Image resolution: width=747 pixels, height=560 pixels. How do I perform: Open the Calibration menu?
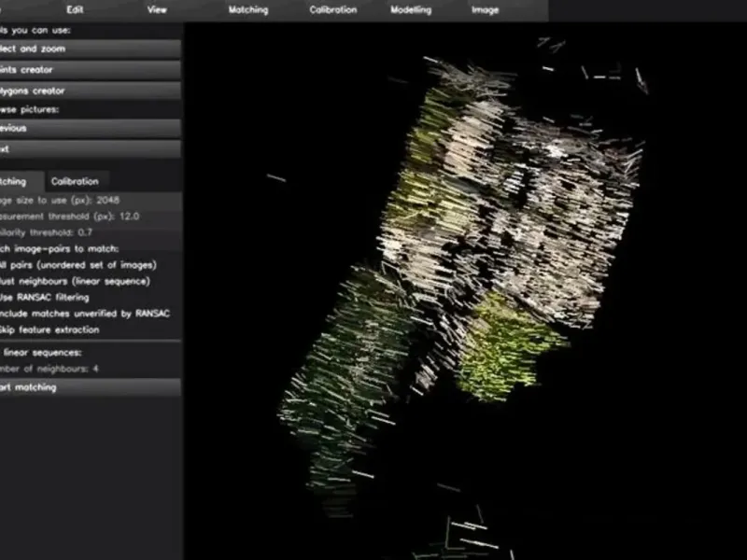click(x=333, y=9)
